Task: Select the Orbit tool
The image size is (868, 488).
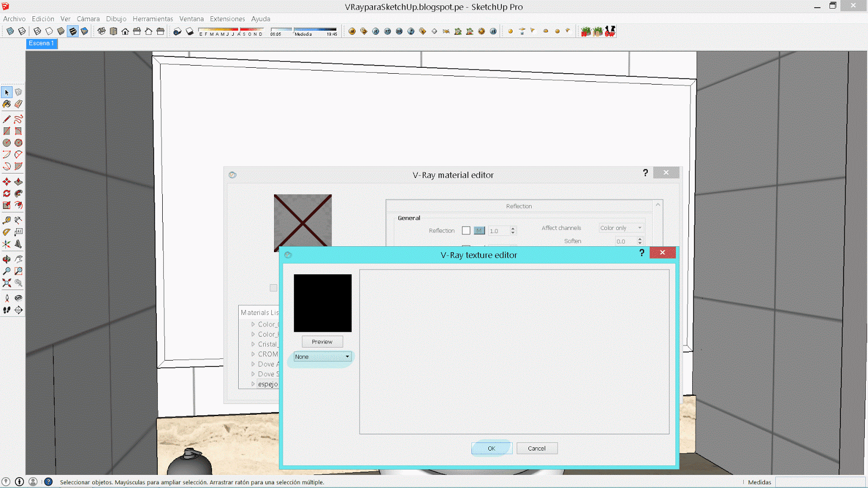Action: (x=7, y=259)
